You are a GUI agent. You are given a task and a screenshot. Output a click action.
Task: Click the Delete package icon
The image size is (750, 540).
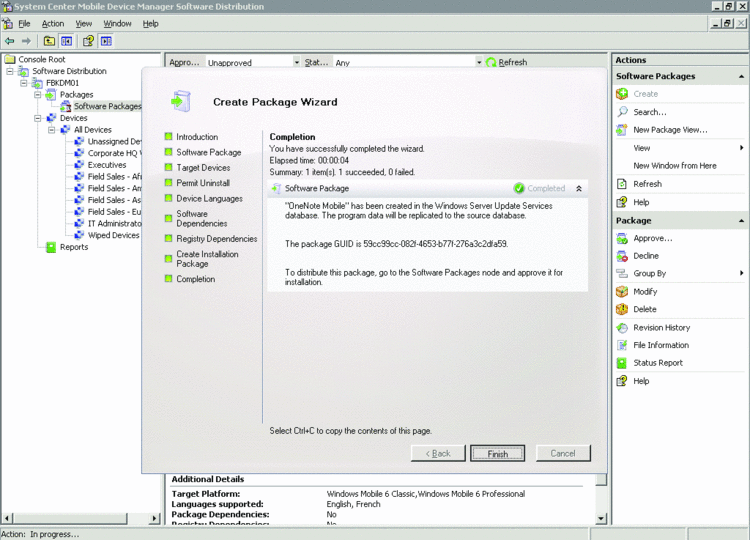[x=623, y=309]
